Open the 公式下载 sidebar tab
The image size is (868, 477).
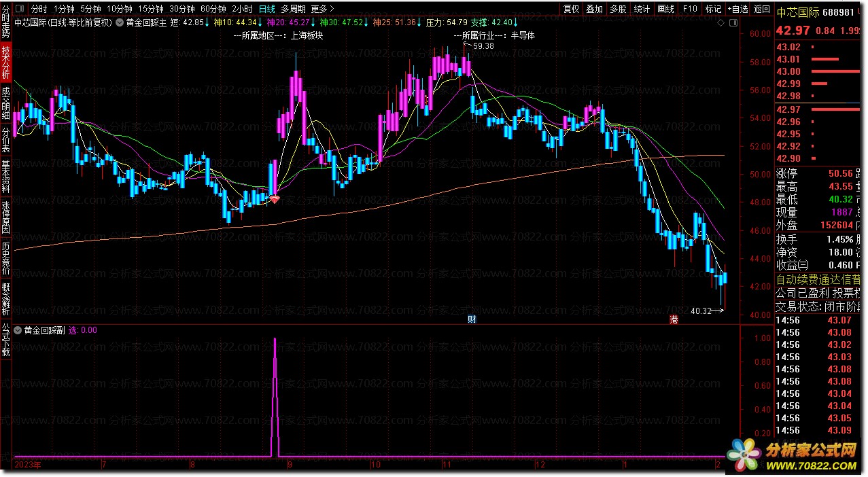coord(5,340)
